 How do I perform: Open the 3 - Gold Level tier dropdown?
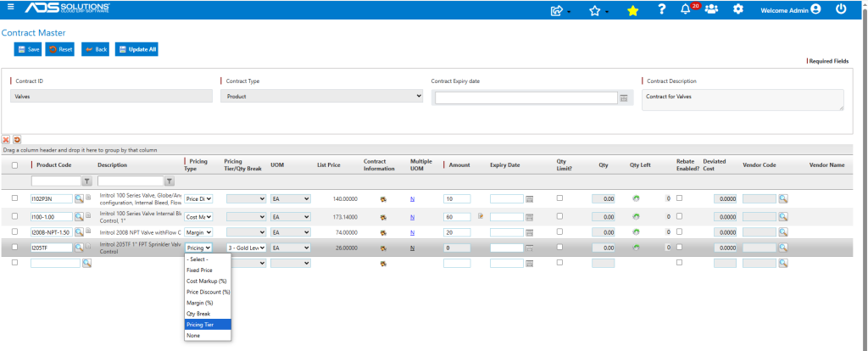(x=247, y=248)
